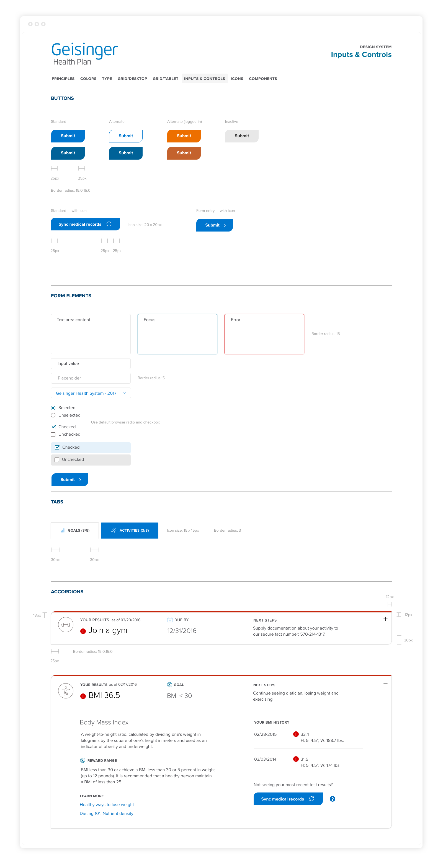Click the target icon beside REWARD RANGE
The height and width of the screenshot is (868, 443).
point(83,760)
